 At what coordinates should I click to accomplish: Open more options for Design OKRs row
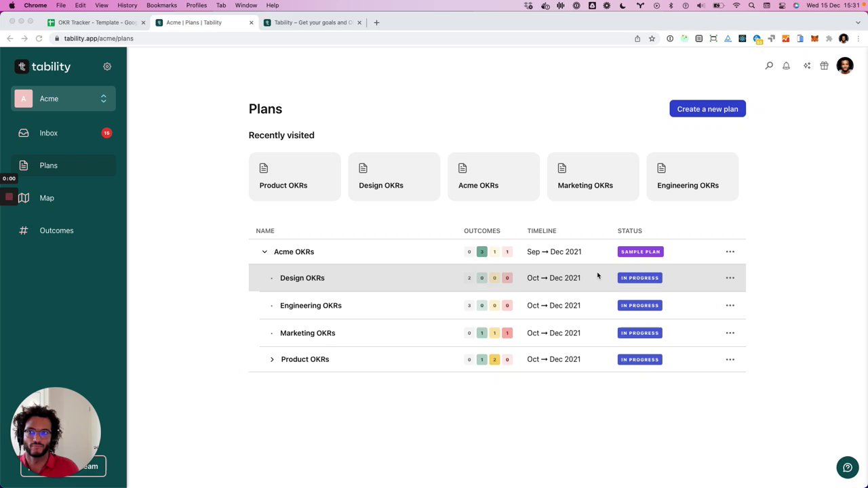(730, 278)
